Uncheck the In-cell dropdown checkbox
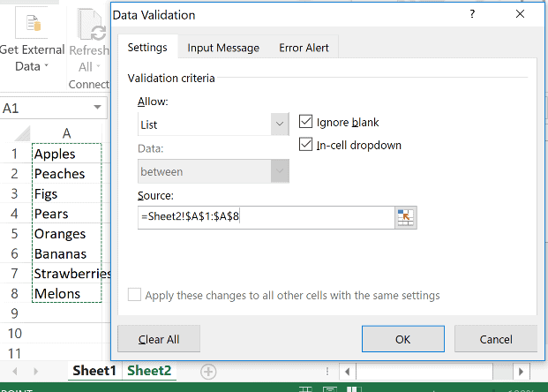Viewport: 548px width, 392px height. [307, 145]
